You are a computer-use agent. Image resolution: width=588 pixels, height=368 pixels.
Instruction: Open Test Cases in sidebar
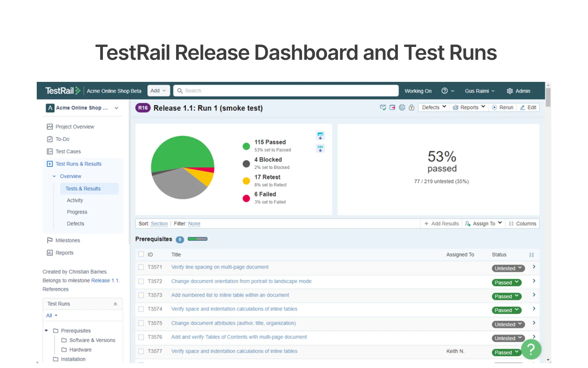click(64, 151)
